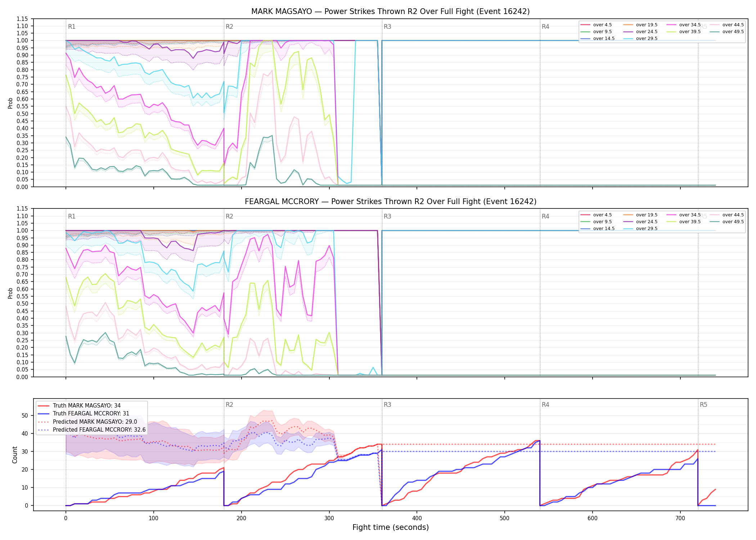Click the 'Fight time (seconds)' axis label
The height and width of the screenshot is (540, 756).
tap(391, 527)
